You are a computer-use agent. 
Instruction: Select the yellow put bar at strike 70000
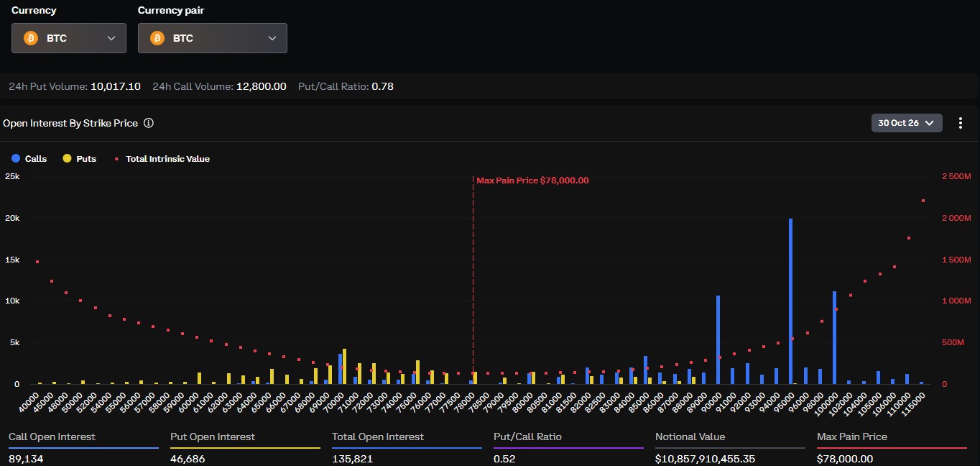click(x=345, y=366)
